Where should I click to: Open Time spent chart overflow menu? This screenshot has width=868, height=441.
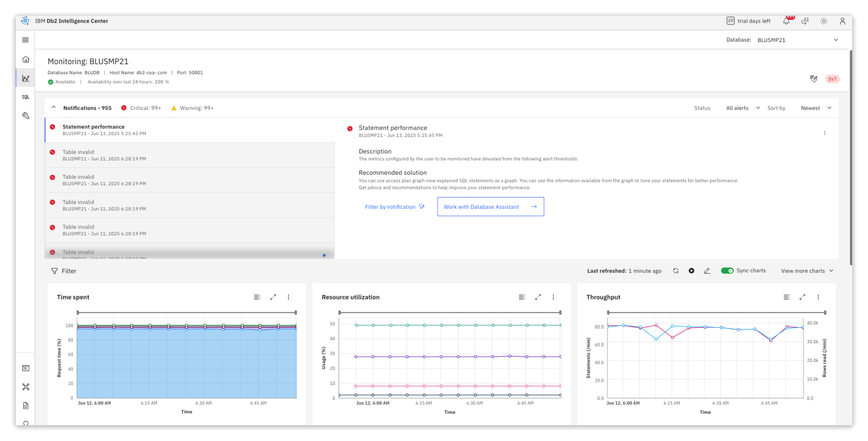288,297
